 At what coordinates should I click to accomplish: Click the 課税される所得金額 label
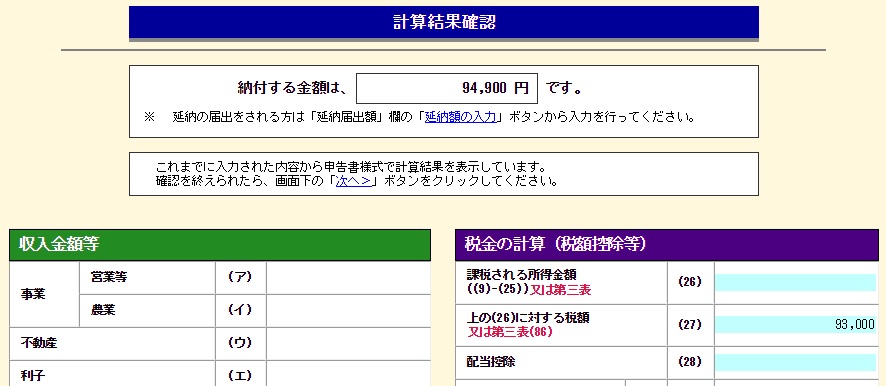click(x=522, y=275)
